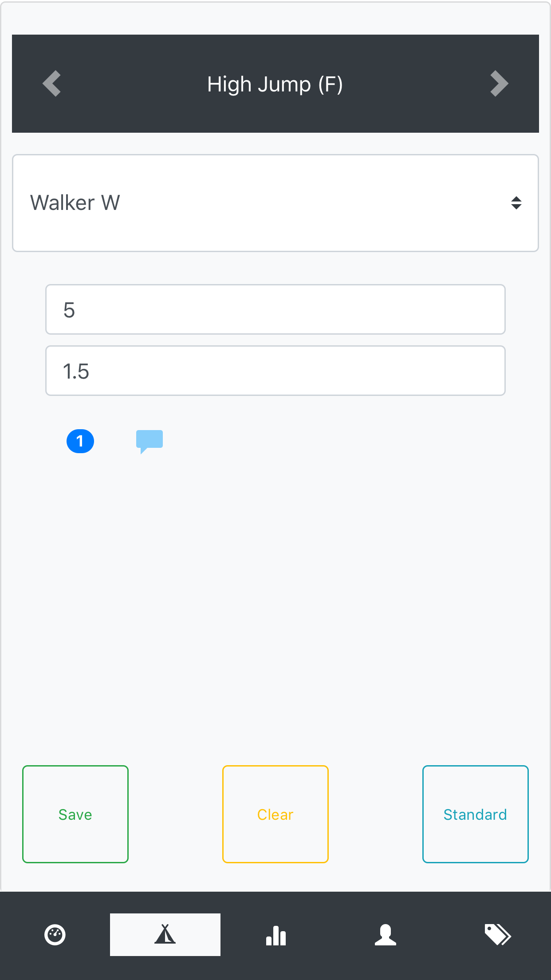Click the High Jump (F) title
The height and width of the screenshot is (980, 551).
pos(275,84)
